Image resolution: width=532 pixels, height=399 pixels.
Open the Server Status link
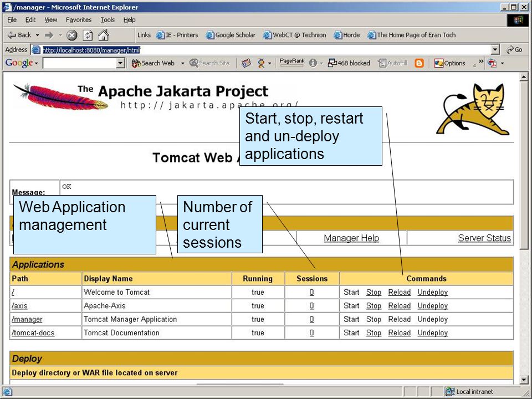[484, 238]
